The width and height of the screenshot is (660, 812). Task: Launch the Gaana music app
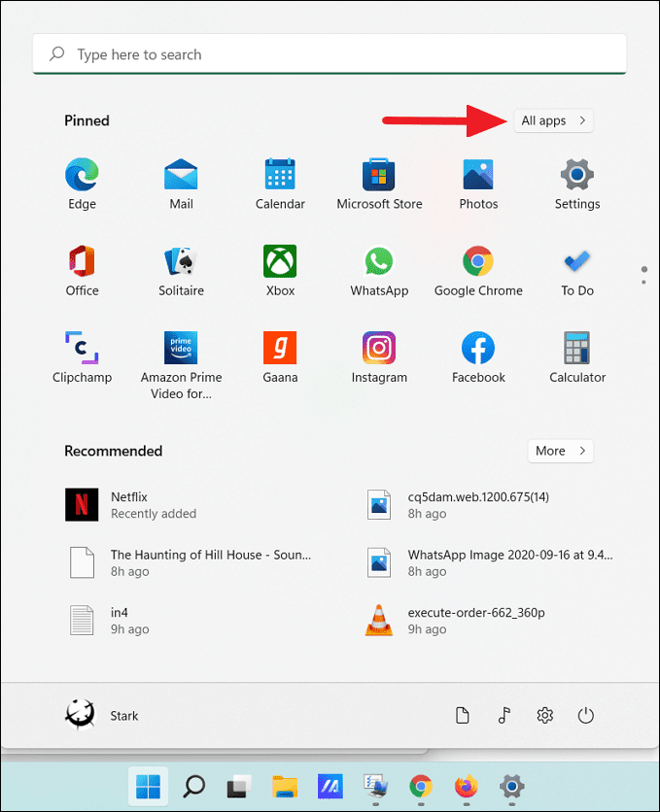280,357
